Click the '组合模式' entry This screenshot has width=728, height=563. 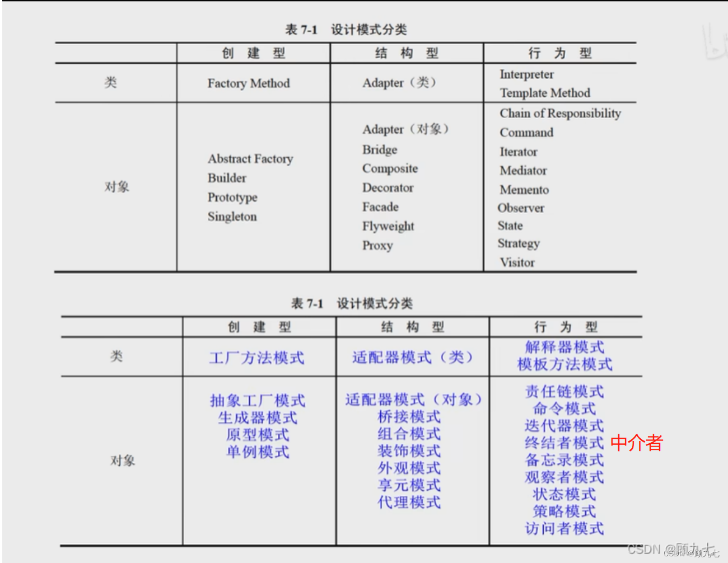coord(409,434)
